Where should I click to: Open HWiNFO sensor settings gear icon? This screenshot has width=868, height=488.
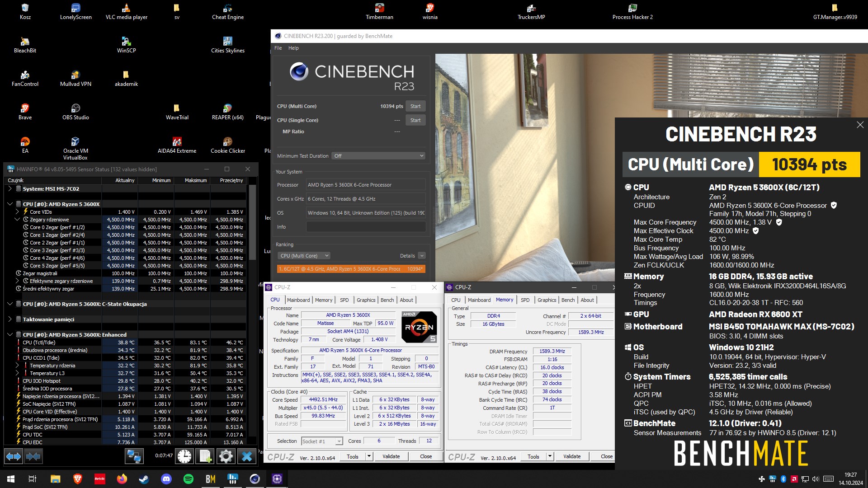click(226, 456)
